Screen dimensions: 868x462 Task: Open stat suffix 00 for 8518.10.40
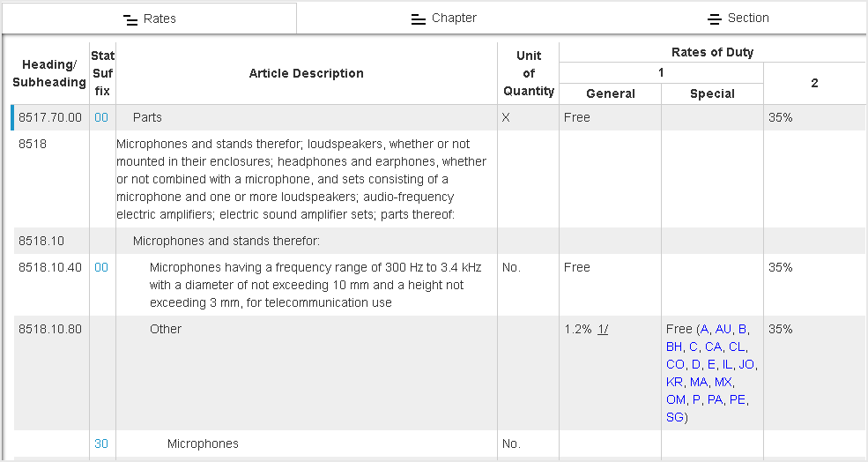coord(101,267)
